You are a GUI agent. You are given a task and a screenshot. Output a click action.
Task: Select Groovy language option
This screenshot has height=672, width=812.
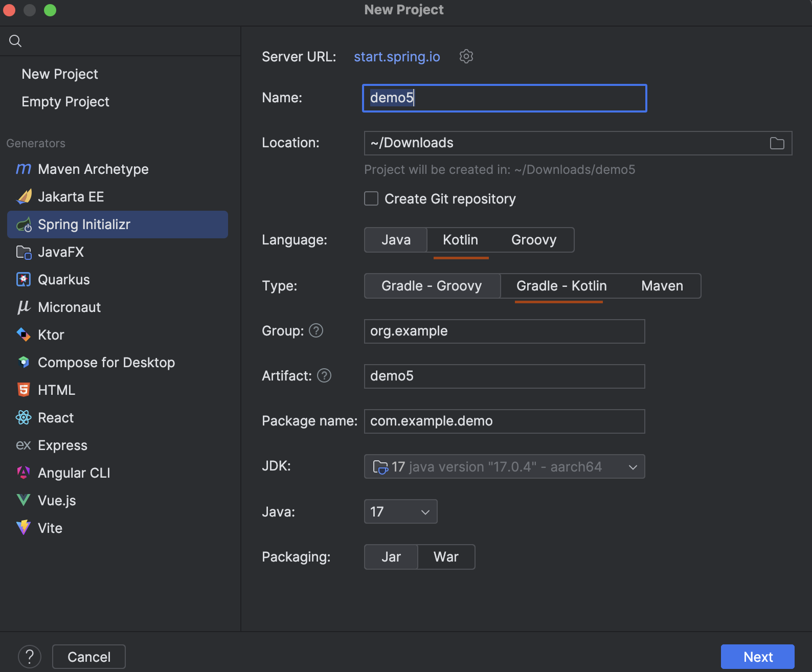pos(534,240)
